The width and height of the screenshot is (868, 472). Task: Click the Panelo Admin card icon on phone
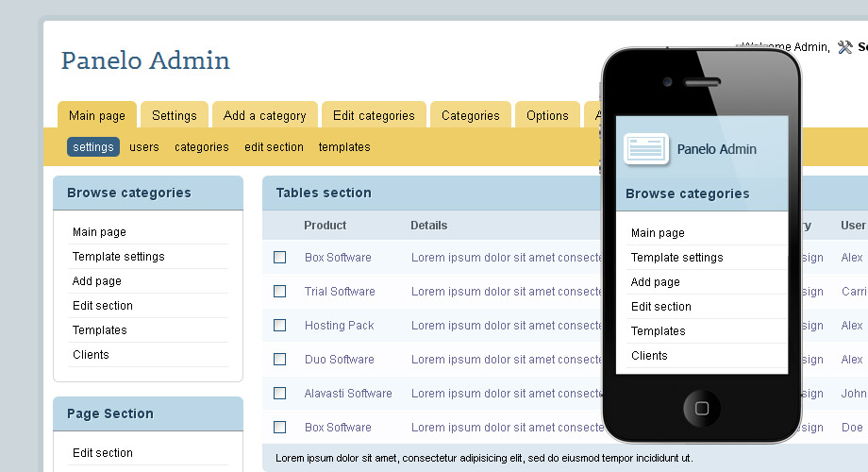[646, 149]
